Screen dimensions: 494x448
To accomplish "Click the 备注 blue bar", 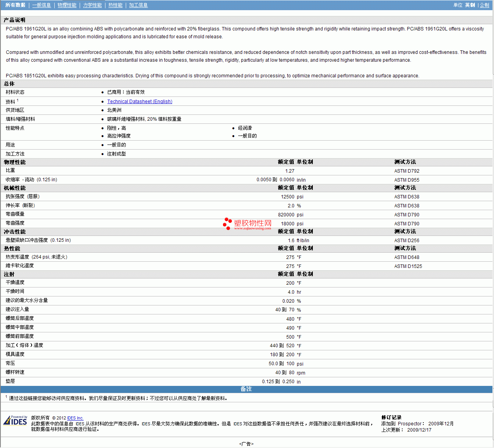I will point(246,389).
